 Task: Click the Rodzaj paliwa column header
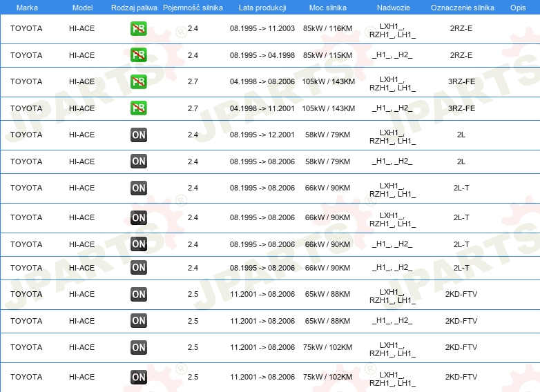[134, 8]
